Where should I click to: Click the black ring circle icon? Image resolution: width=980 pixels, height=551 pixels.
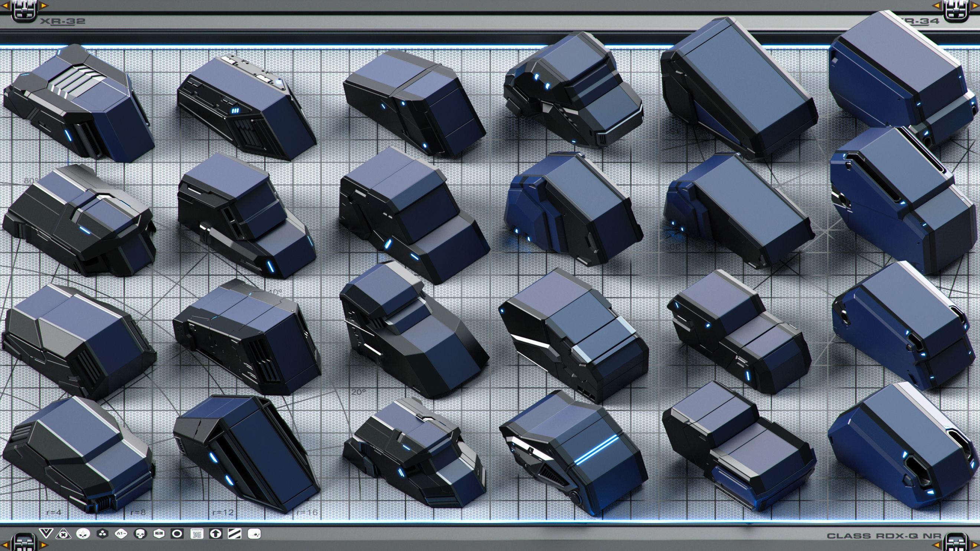click(177, 534)
